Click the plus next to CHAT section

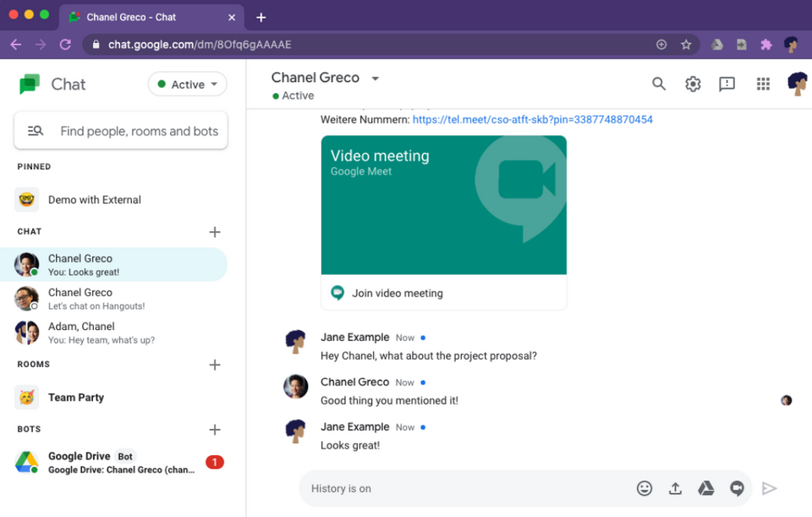click(x=215, y=232)
